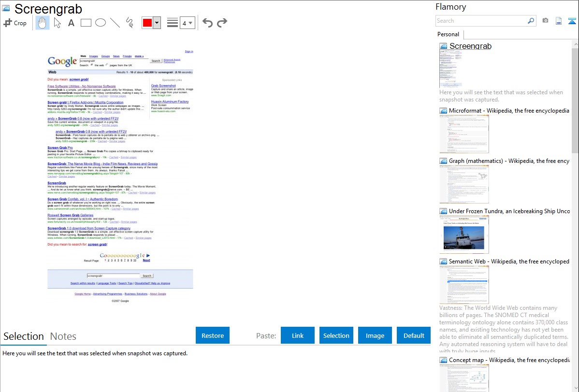The height and width of the screenshot is (392, 579).
Task: Click the icon beside Under Frozen Tundra
Action: click(444, 211)
